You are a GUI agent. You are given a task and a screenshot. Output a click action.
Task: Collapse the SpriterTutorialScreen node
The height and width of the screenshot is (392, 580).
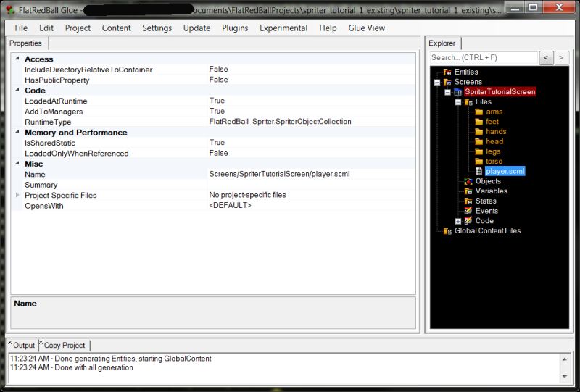click(x=447, y=92)
